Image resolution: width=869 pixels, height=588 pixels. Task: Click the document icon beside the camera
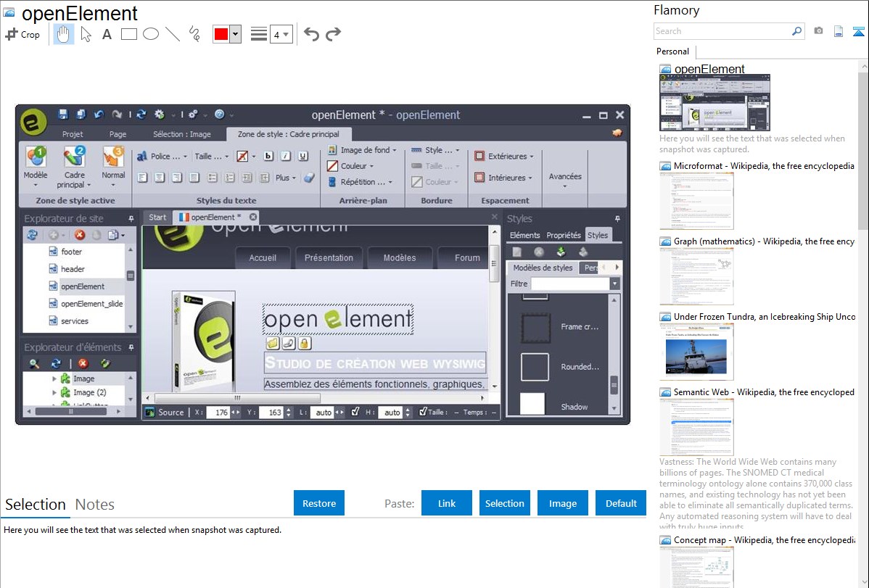click(x=839, y=31)
